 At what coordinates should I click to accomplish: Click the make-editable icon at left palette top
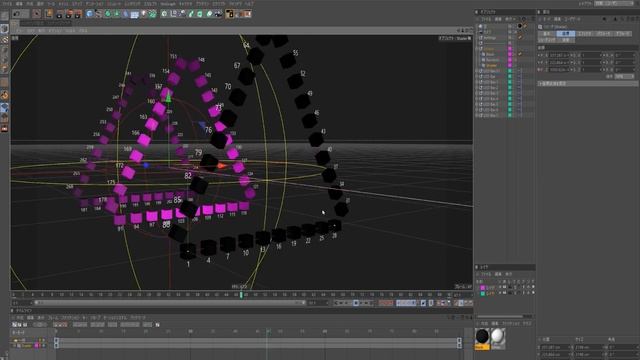(x=4, y=16)
